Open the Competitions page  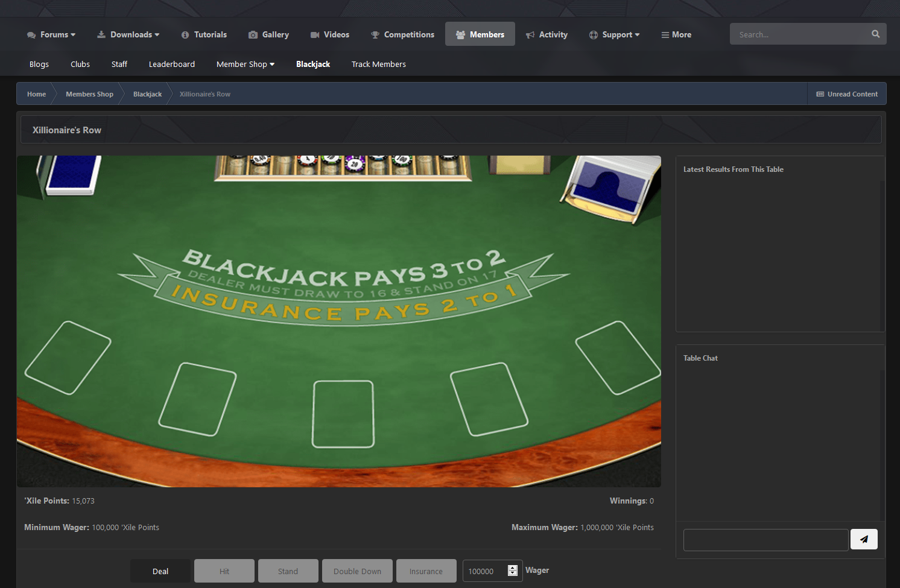(x=402, y=34)
